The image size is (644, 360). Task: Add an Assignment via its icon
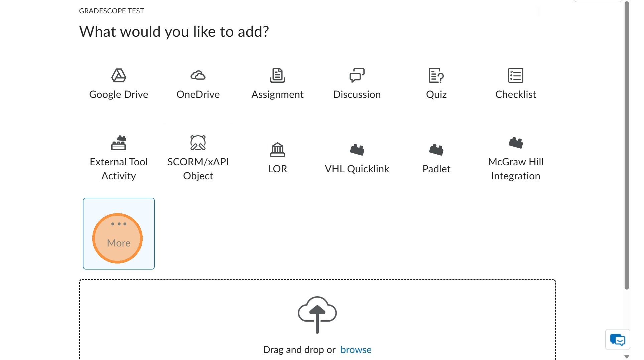(277, 75)
